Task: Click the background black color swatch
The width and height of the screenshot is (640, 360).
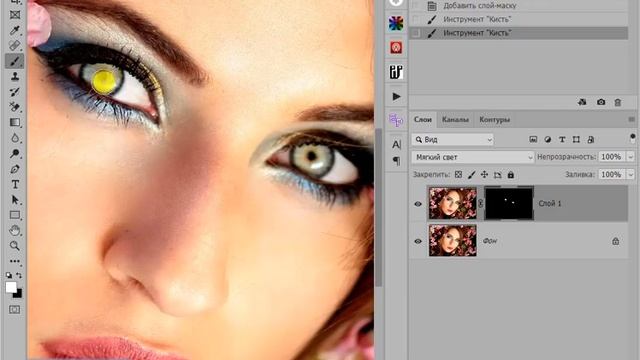Action: (x=19, y=294)
